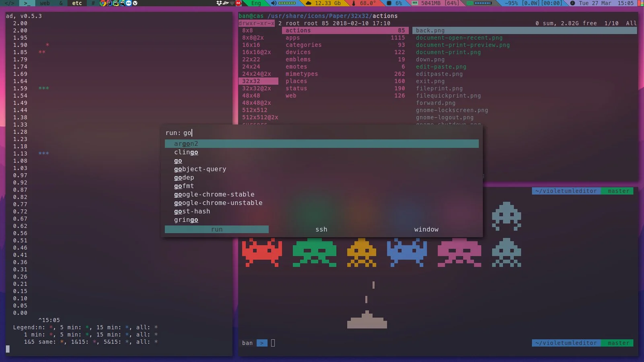Open the places folder in ranger
The width and height of the screenshot is (644, 362).
point(345,81)
